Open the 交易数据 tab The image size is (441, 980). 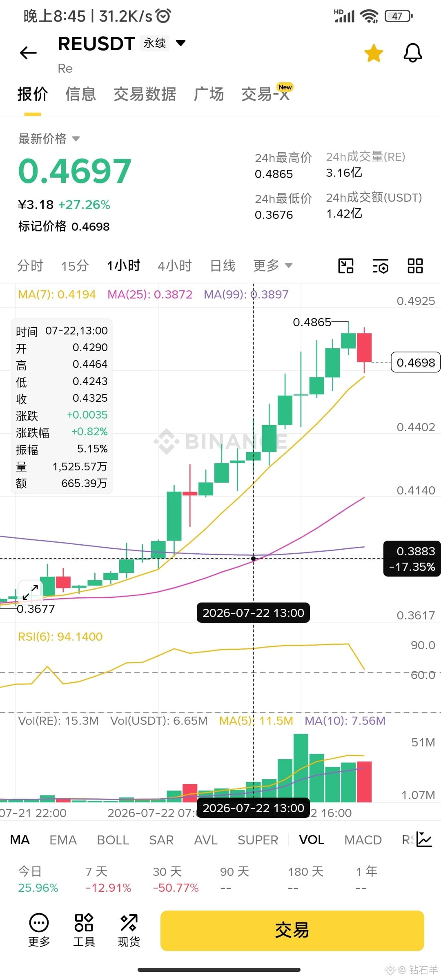tap(145, 94)
